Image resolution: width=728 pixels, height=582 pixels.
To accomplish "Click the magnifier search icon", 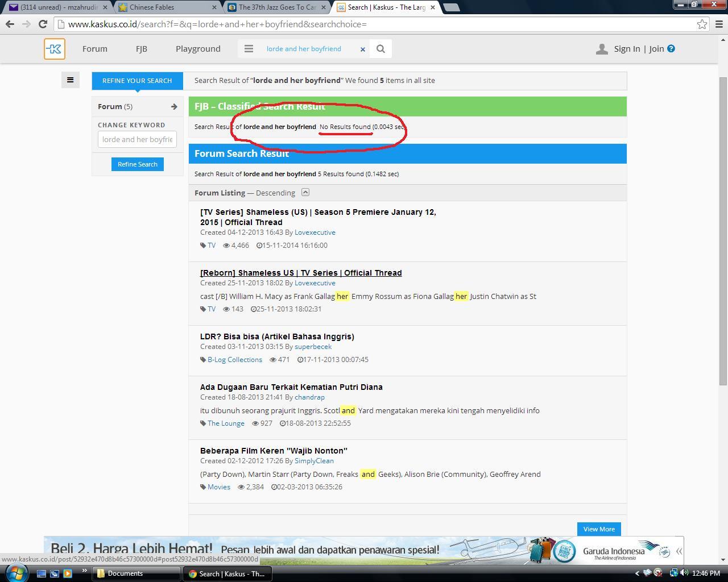I will click(x=381, y=49).
